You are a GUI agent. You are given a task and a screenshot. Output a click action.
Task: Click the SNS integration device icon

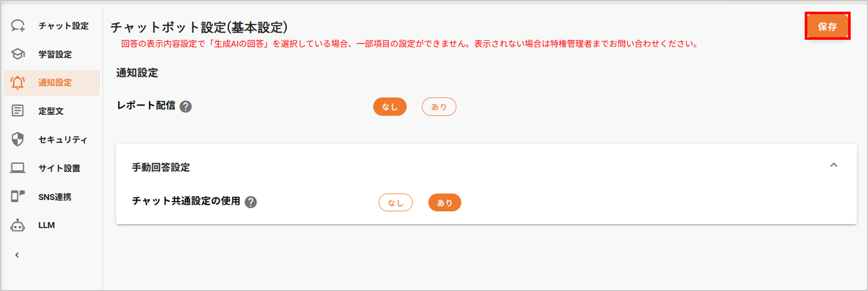tap(18, 196)
